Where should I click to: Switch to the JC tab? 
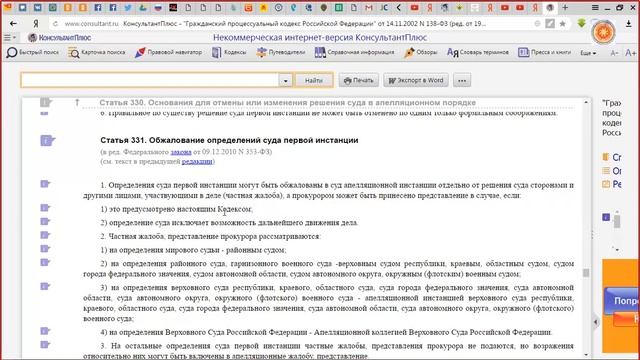tap(384, 7)
